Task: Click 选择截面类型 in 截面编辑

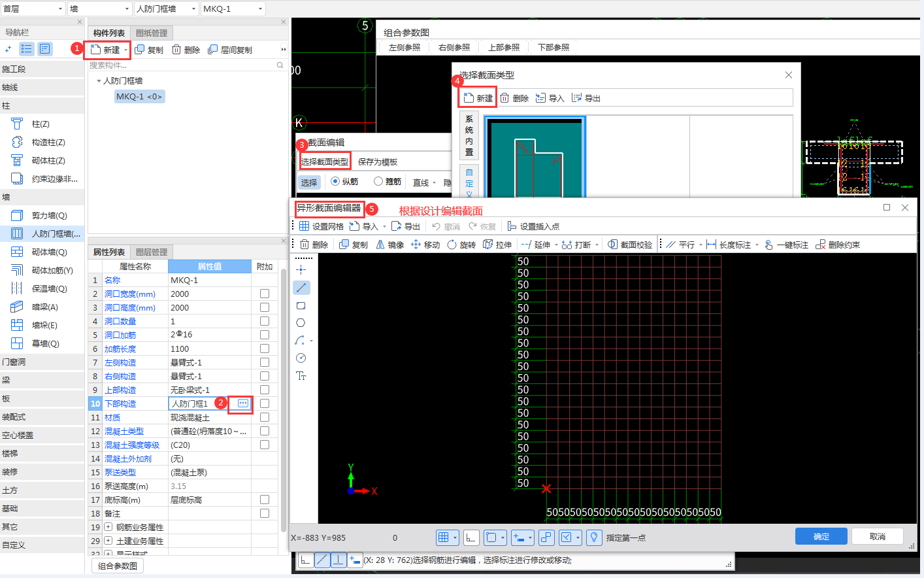Action: coord(325,161)
